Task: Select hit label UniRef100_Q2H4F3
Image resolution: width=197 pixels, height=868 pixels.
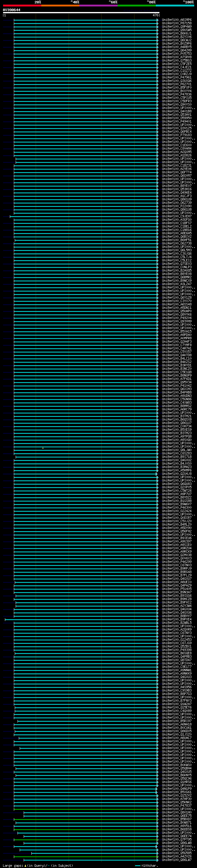Action: 176,341
